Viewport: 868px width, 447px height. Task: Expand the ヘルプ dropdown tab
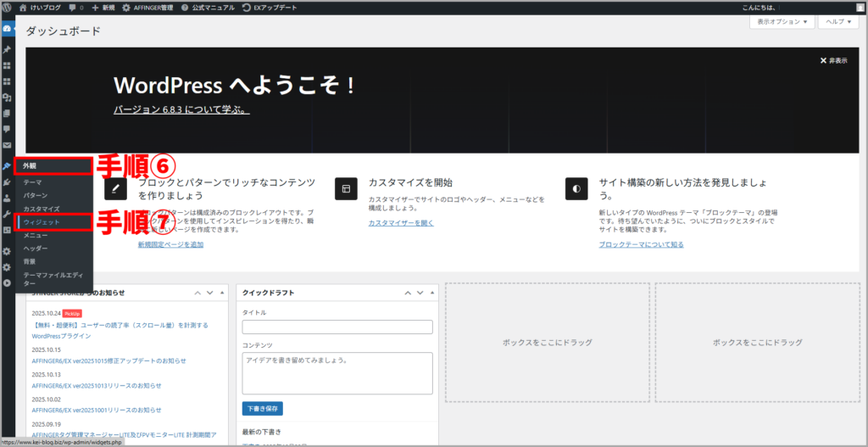[x=838, y=22]
